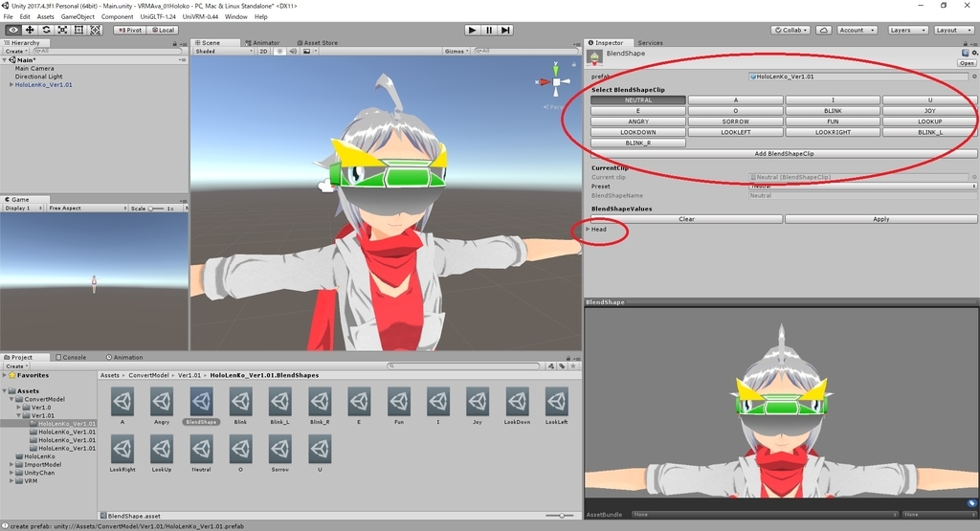980x531 pixels.
Task: Click the Project favorite star icon
Action: [x=572, y=366]
